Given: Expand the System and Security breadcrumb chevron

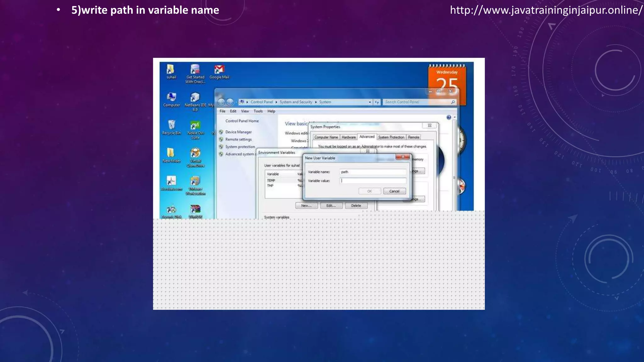Looking at the screenshot, I should [316, 102].
